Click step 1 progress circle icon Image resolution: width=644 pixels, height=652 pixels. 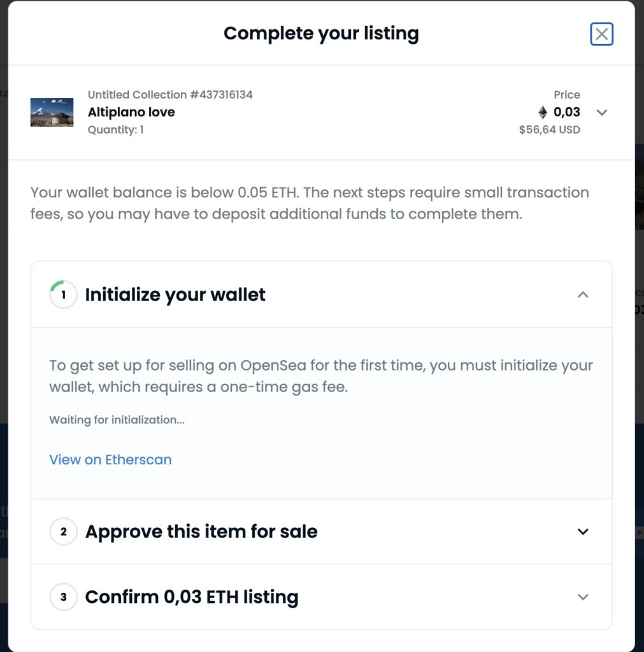click(x=63, y=295)
